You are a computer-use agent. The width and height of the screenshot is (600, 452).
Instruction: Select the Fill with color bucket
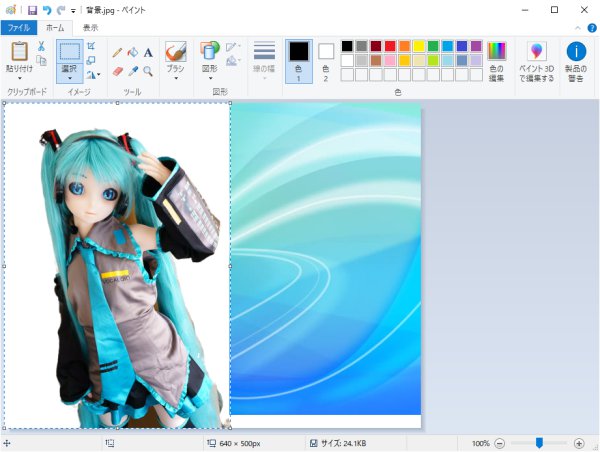coord(133,52)
